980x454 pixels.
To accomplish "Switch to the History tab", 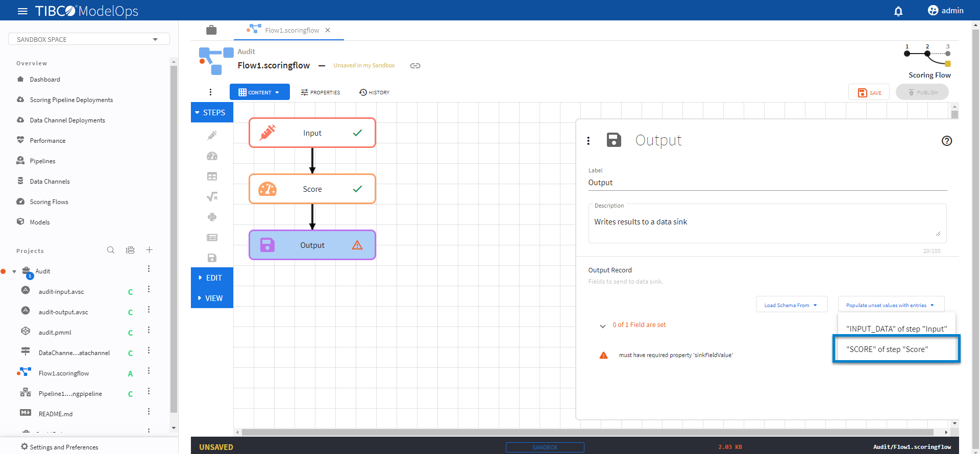I will pyautogui.click(x=374, y=92).
